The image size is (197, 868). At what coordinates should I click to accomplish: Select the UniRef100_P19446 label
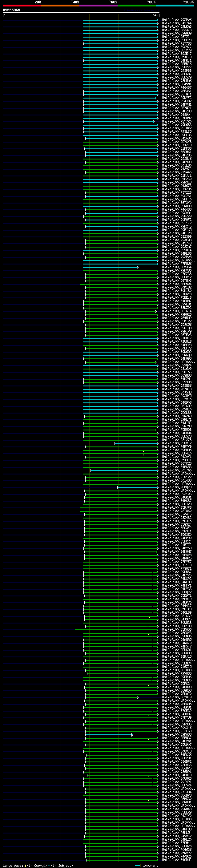(x=176, y=172)
